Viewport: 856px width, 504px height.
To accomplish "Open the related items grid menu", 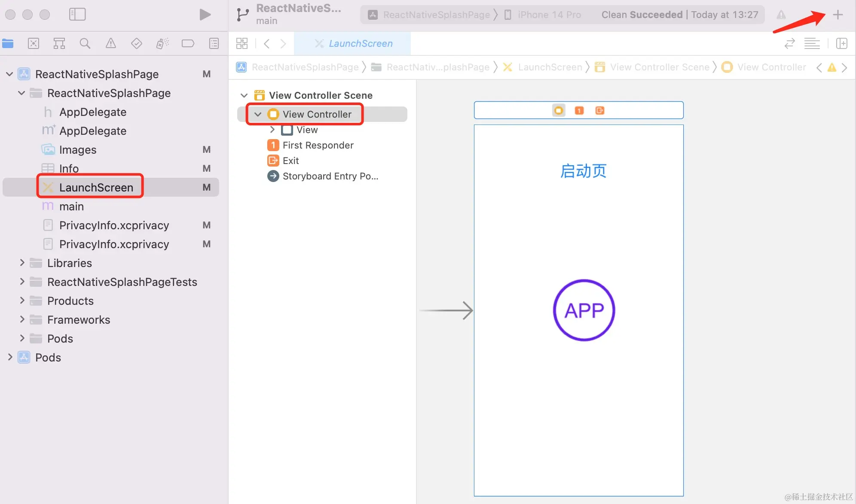I will (x=242, y=43).
